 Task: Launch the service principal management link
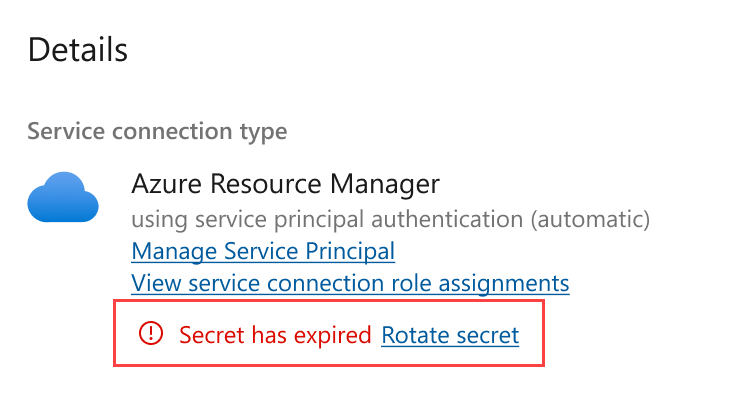[263, 251]
